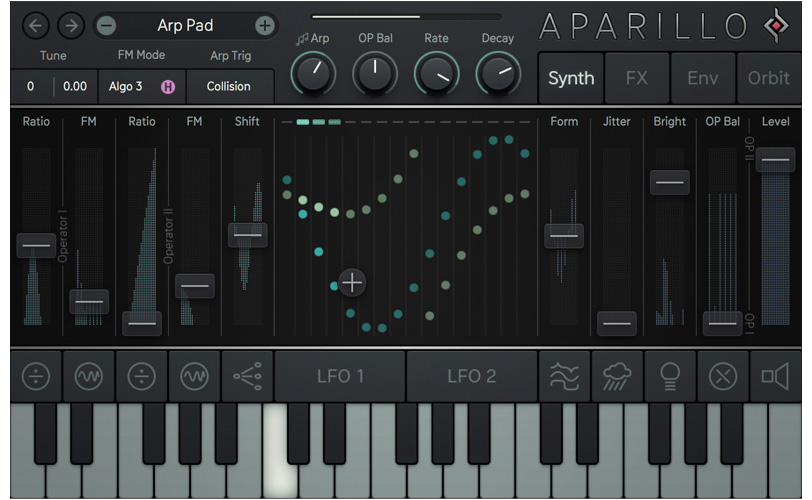Open the LFO 2 panel

[x=472, y=376]
